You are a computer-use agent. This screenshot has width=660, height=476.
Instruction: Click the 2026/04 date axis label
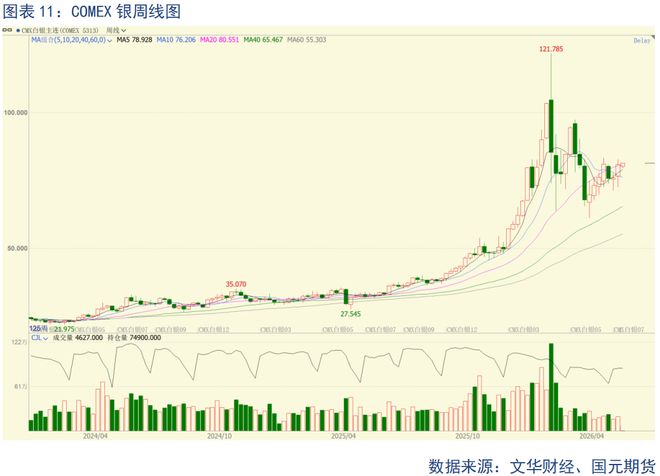click(x=591, y=436)
